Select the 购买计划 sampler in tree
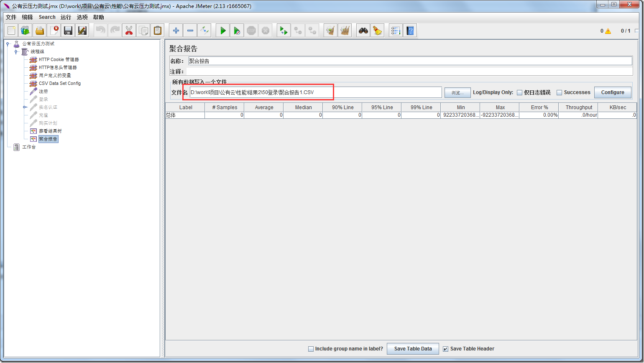This screenshot has width=644, height=363. point(48,123)
